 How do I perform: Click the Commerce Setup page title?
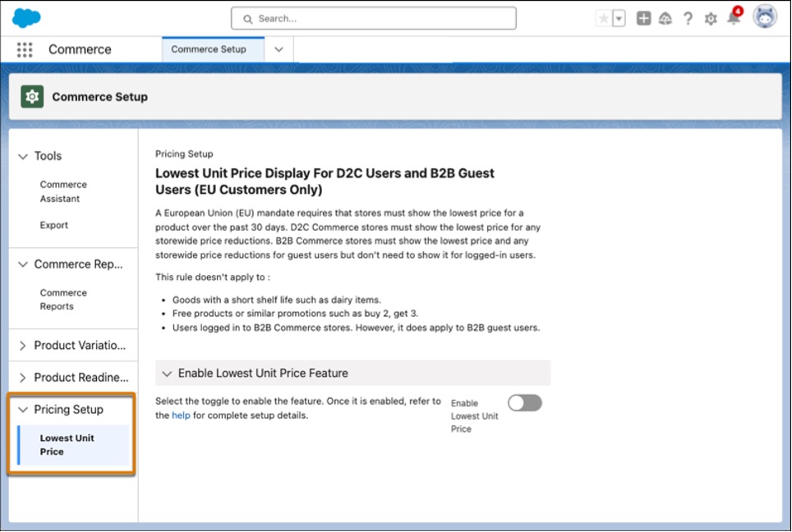[100, 97]
